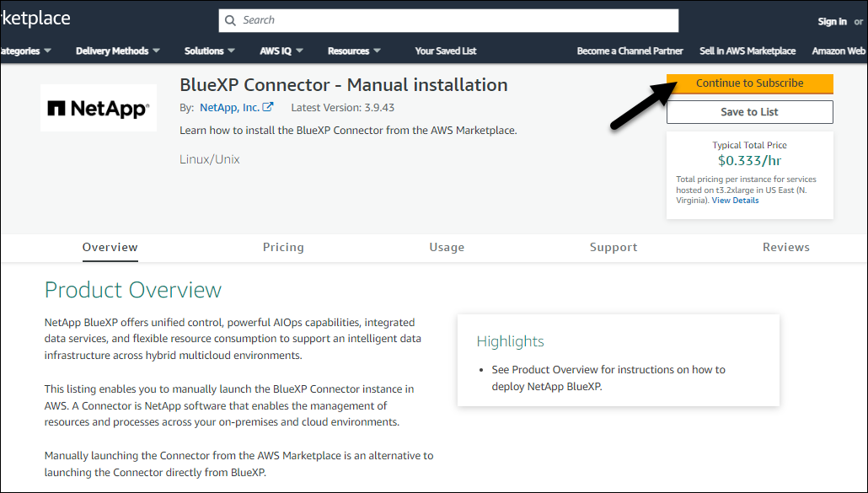Click the NetApp logo thumbnail
868x493 pixels.
(x=99, y=108)
